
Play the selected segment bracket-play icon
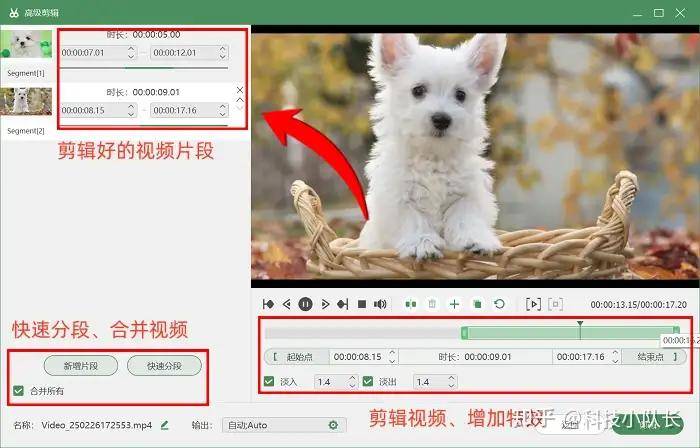(x=533, y=304)
